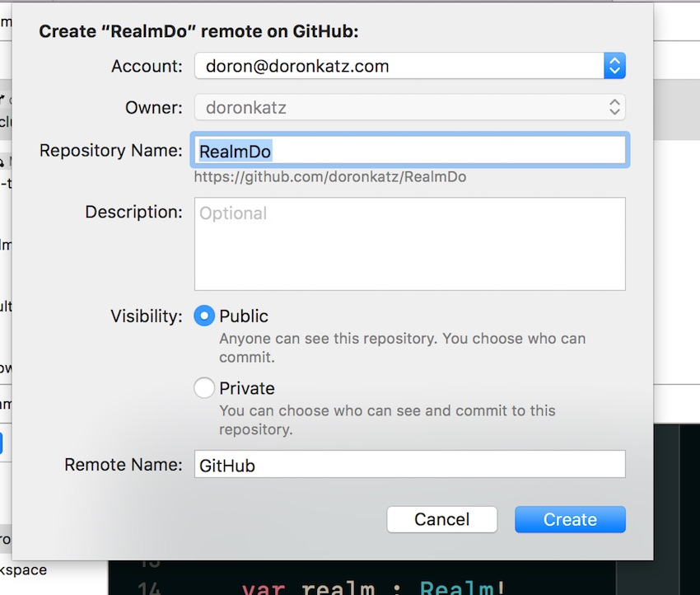700x595 pixels.
Task: Click the blue stepper arrows beside Account field
Action: [614, 66]
